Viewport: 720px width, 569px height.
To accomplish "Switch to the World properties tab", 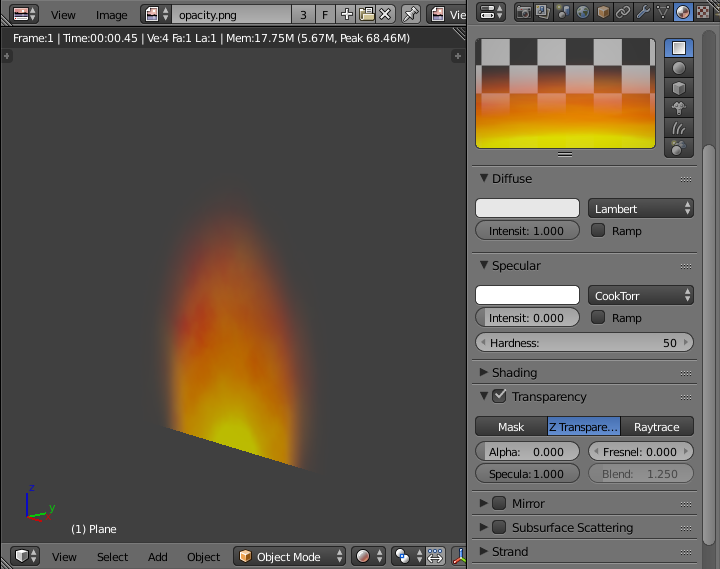I will (x=582, y=13).
